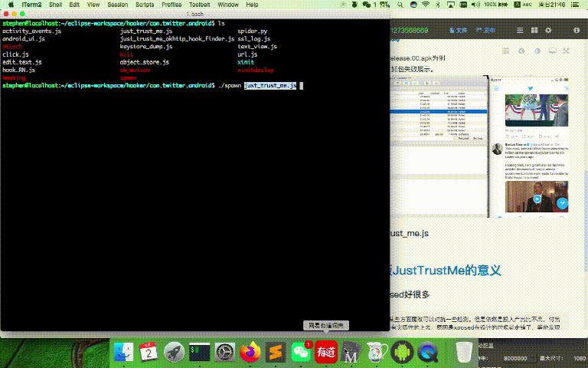This screenshot has height=368, width=588.
Task: Open the Help menu
Action: 252,5
